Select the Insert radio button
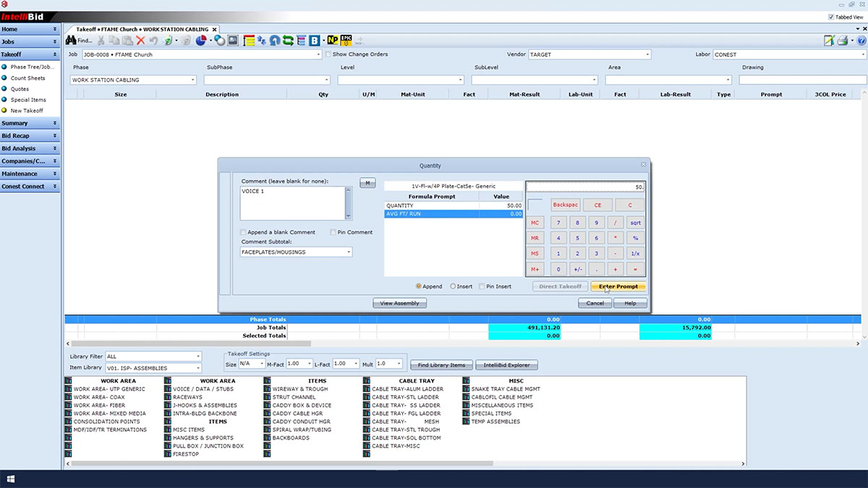The width and height of the screenshot is (868, 488). point(453,286)
